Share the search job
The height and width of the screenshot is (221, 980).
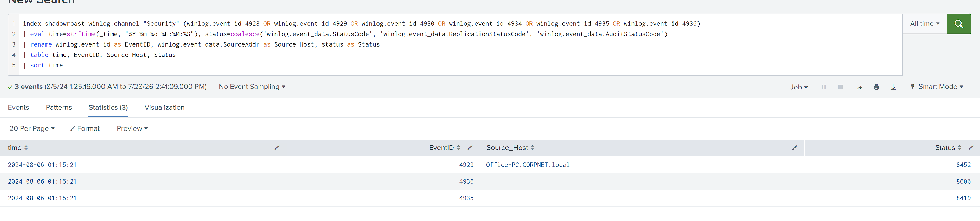[859, 87]
